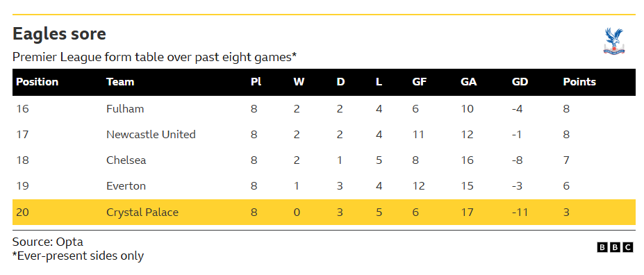Image resolution: width=644 pixels, height=275 pixels.
Task: Click the GF column header
Action: [x=420, y=82]
